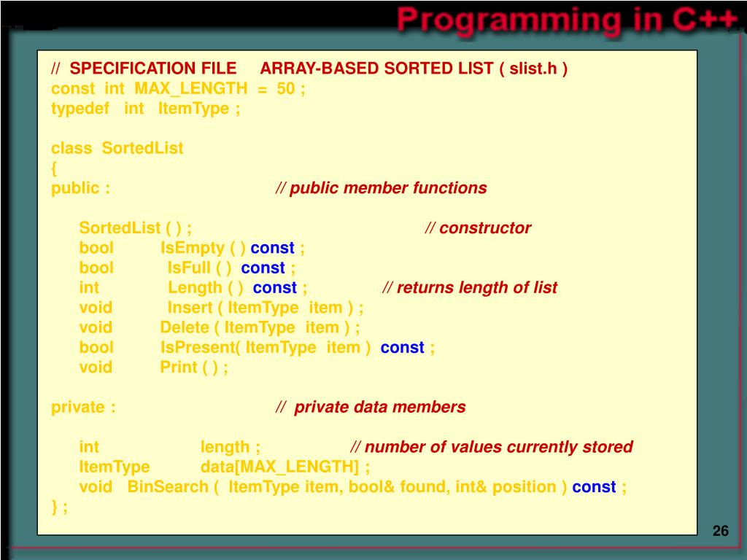This screenshot has width=747, height=560.
Task: Click the 'Print ( ) ;' declaration
Action: tap(194, 367)
